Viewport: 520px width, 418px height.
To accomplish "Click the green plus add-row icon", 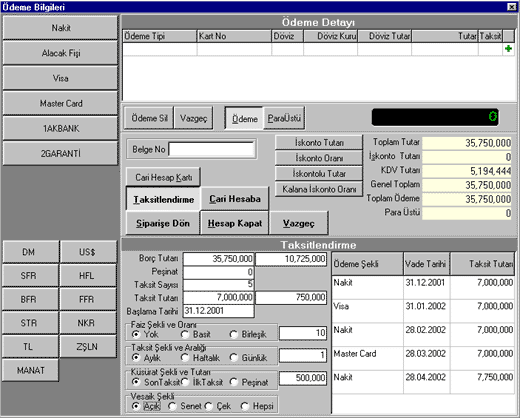I will [x=508, y=49].
